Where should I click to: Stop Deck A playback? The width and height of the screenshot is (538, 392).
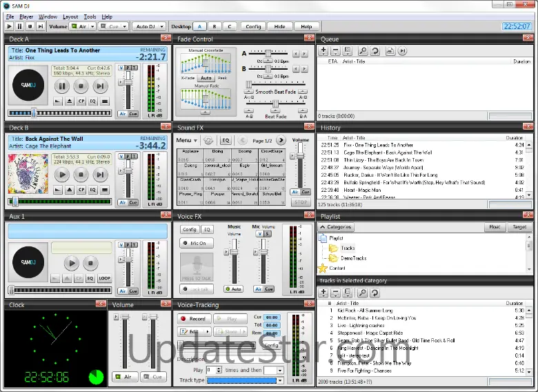tap(81, 86)
